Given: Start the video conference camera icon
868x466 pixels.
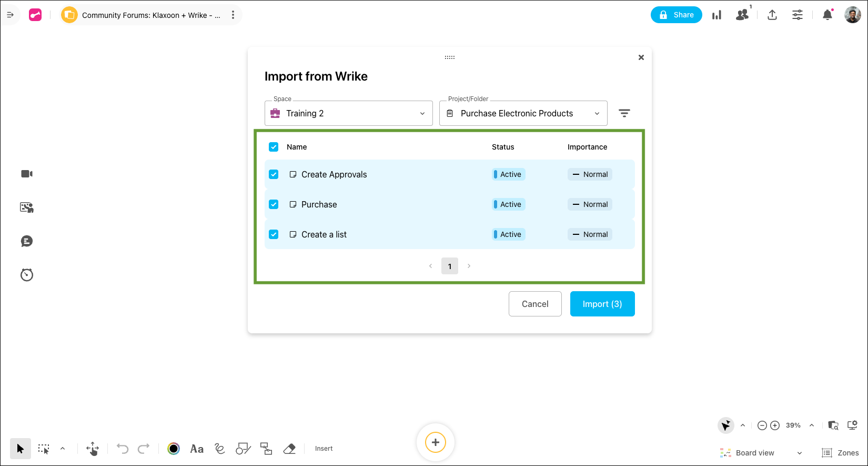Looking at the screenshot, I should (x=27, y=174).
